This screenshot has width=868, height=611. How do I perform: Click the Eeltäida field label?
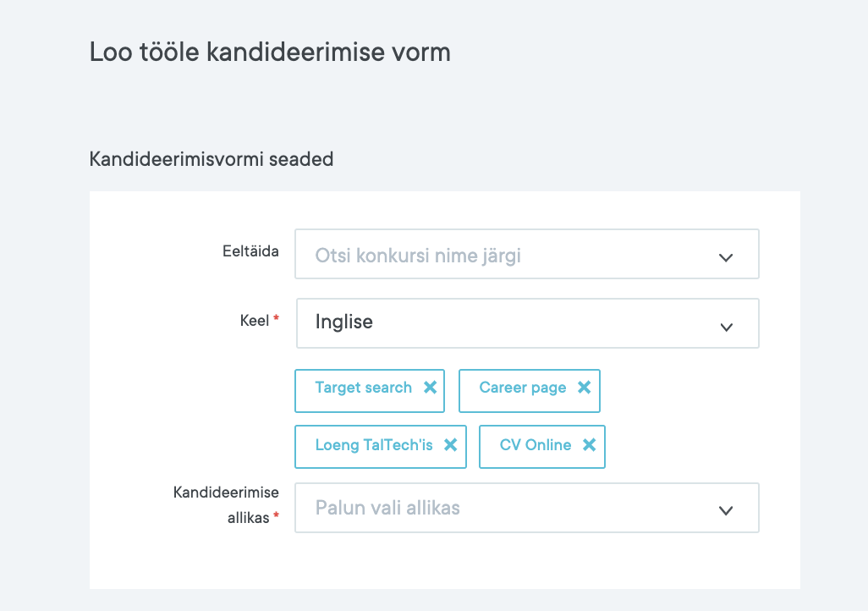(x=250, y=251)
